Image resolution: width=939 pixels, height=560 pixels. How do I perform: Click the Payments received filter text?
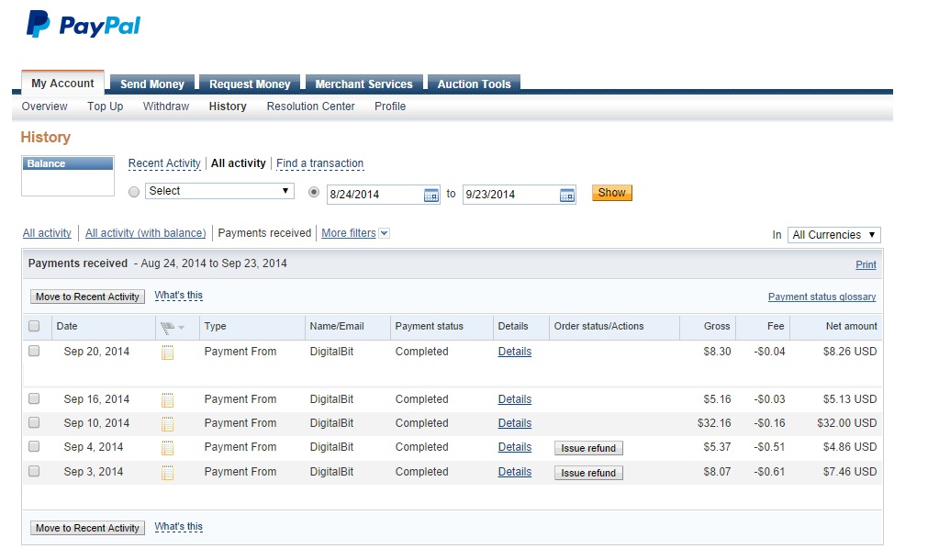click(x=264, y=233)
